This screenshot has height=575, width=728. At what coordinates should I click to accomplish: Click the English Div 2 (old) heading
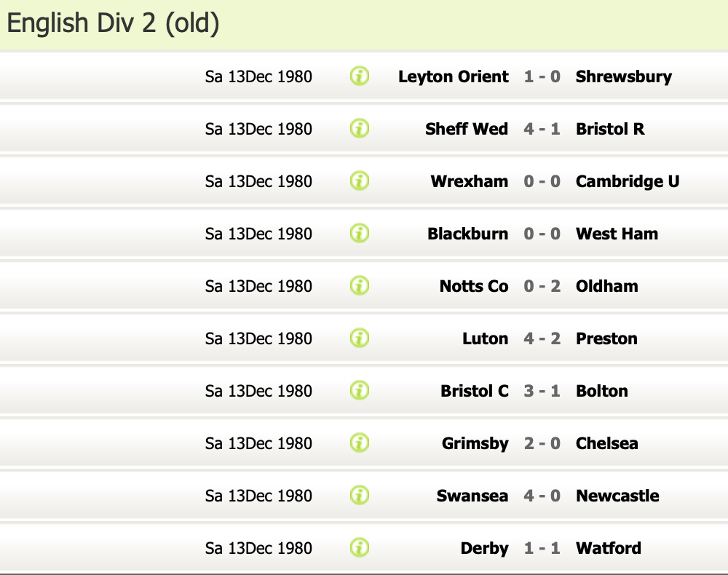(x=113, y=23)
